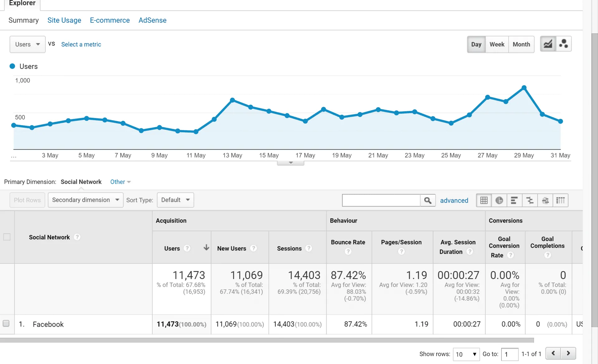This screenshot has width=598, height=364.
Task: Click the horizontal table scrollbar
Action: coord(267,340)
